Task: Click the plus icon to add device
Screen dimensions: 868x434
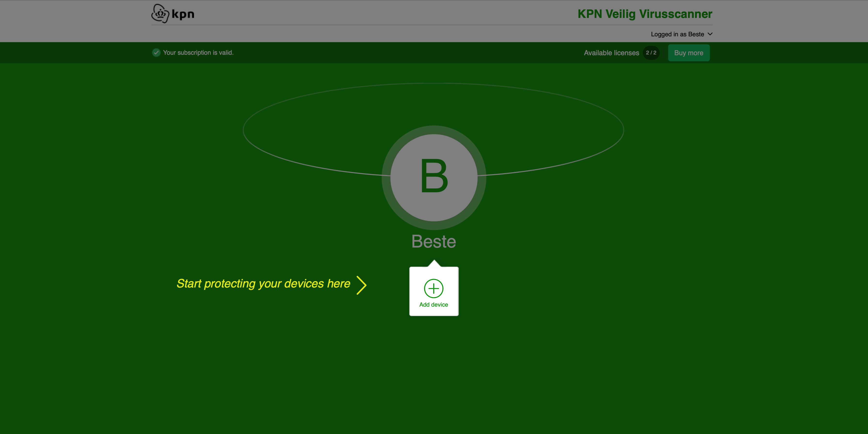Action: pyautogui.click(x=434, y=288)
